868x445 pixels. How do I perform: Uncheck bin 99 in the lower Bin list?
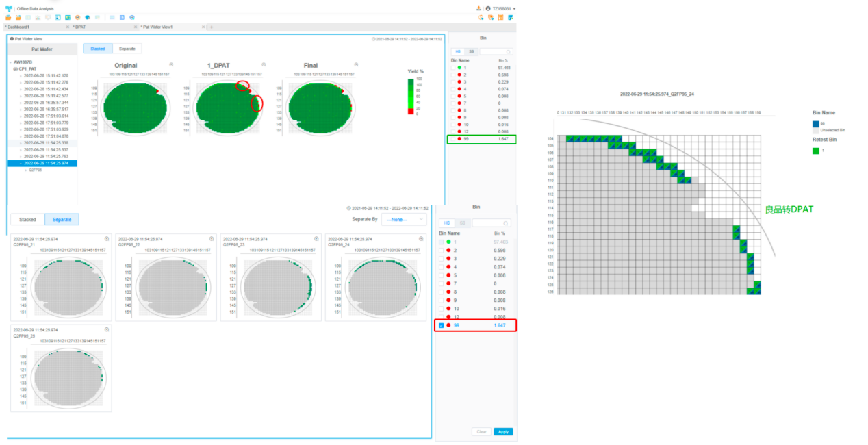[442, 325]
